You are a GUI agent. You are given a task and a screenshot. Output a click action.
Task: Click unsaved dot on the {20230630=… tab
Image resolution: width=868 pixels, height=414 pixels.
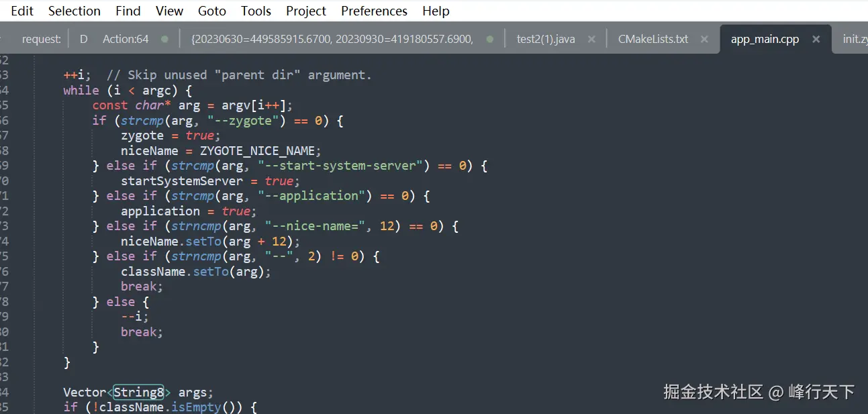490,39
